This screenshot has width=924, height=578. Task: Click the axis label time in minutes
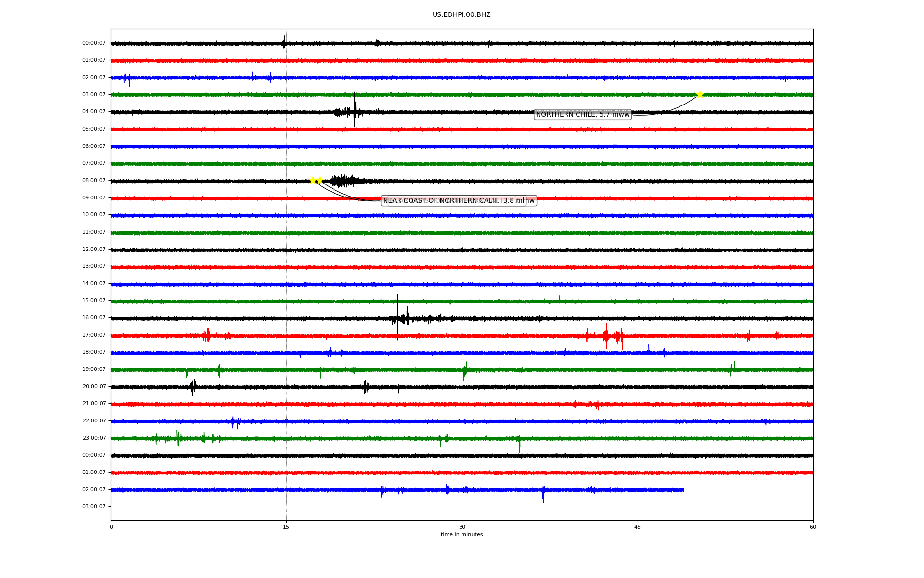[462, 535]
